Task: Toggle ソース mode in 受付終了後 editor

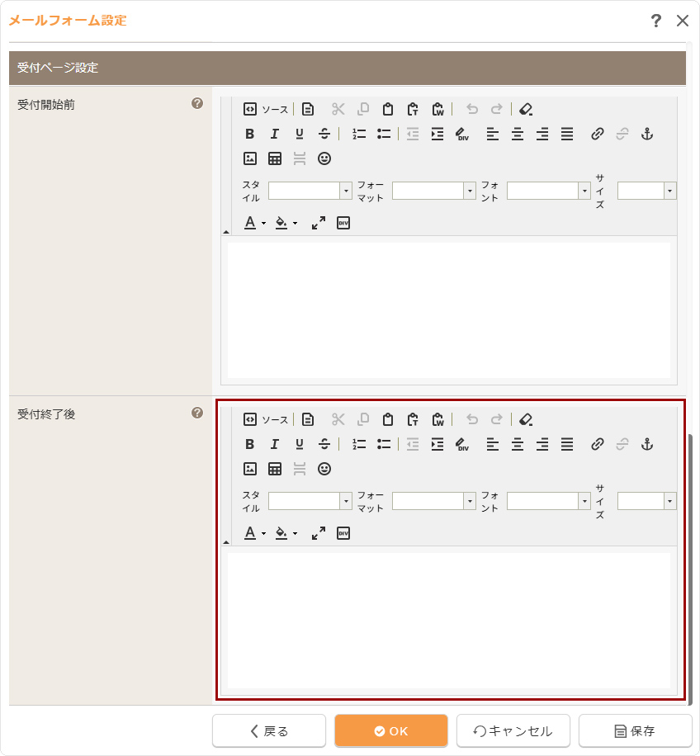Action: pyautogui.click(x=266, y=419)
